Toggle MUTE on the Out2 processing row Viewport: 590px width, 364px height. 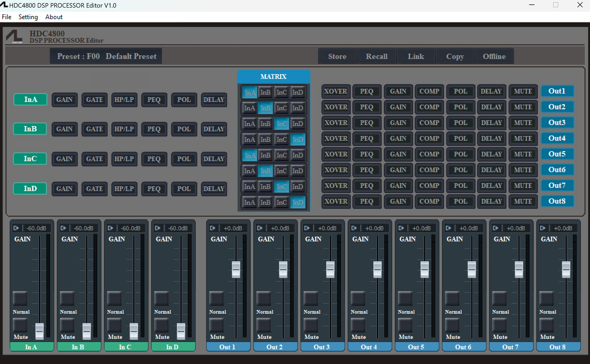(x=523, y=107)
